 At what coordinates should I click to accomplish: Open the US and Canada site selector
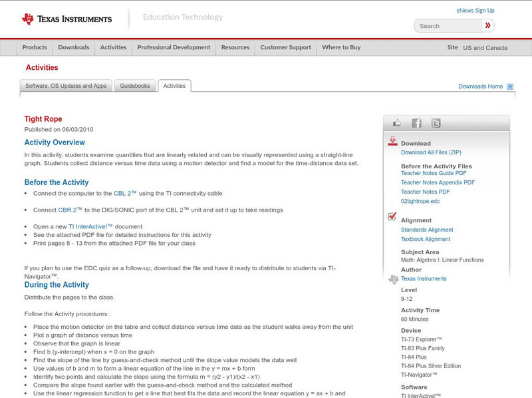tap(485, 48)
